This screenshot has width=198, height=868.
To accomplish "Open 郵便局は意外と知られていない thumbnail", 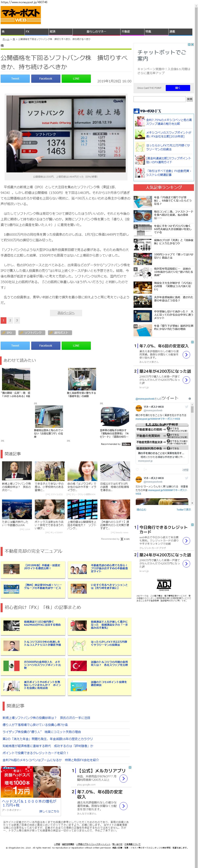I will (49, 417).
